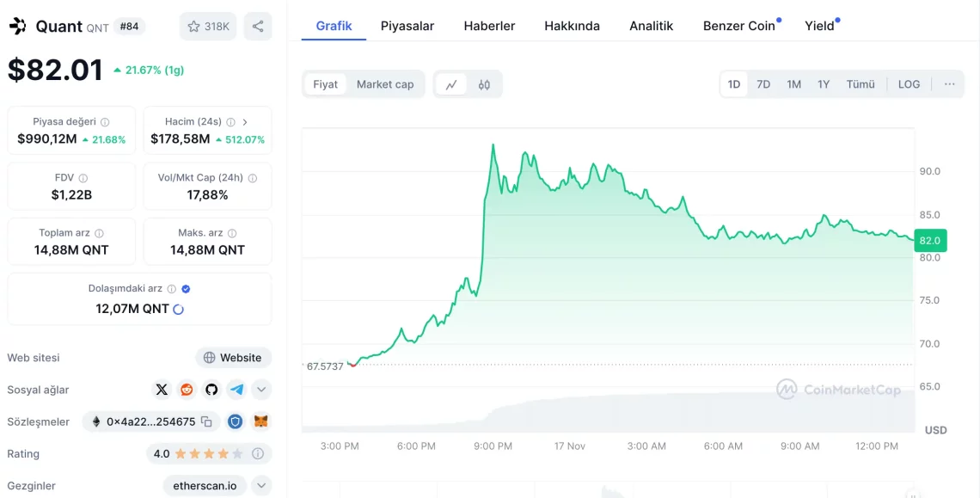The height and width of the screenshot is (498, 980).
Task: Expand volume details arrow next to Hacim (24s)
Action: (245, 122)
